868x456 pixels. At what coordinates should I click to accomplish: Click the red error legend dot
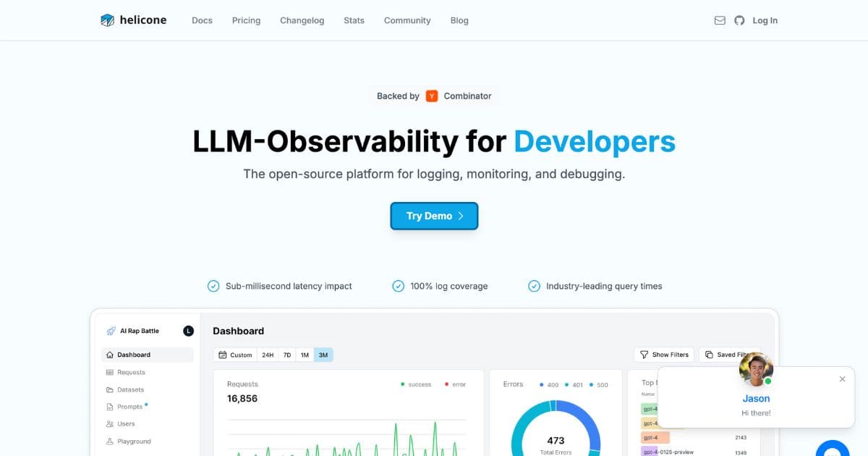[x=446, y=384]
